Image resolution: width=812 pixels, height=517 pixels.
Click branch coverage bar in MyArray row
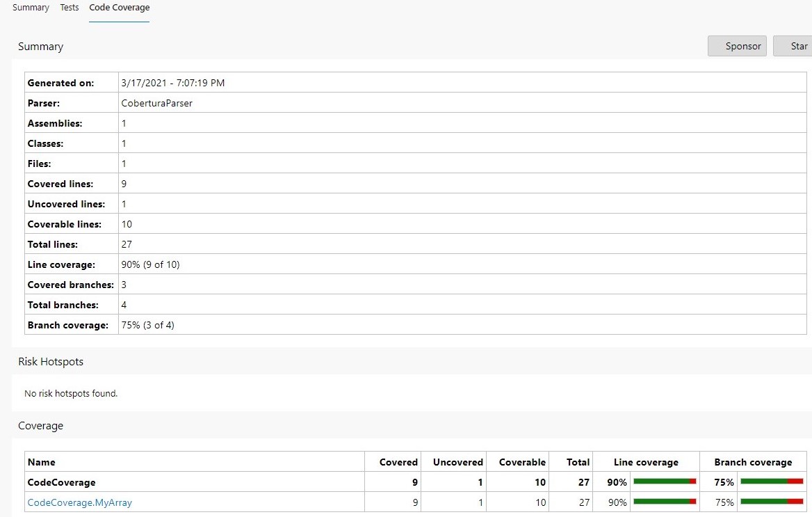772,502
